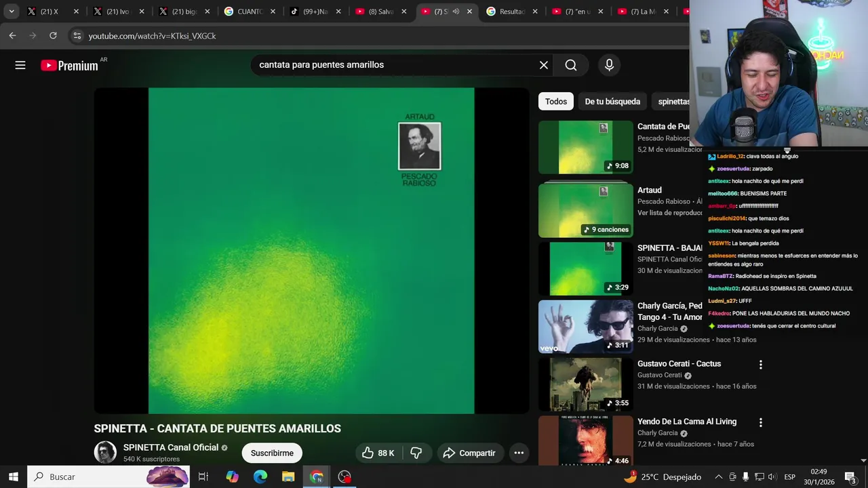868x488 pixels.
Task: Start voice search with the microphone icon
Action: [609, 65]
